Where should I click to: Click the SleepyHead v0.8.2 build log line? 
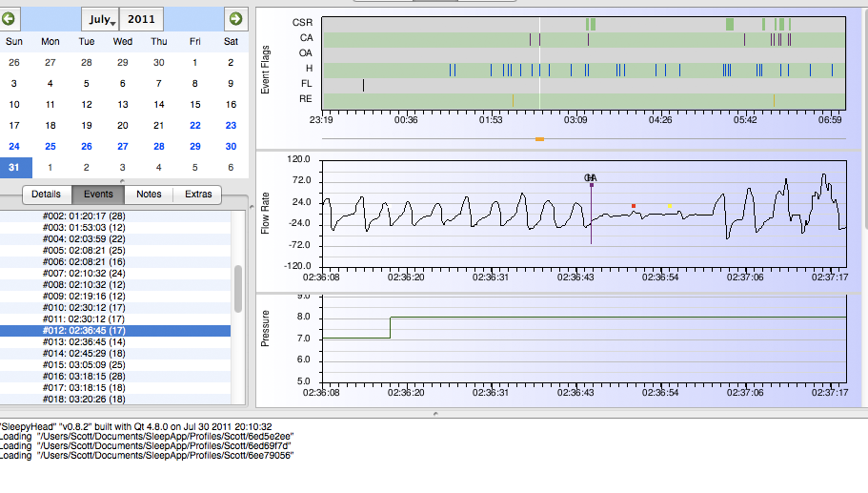point(136,427)
